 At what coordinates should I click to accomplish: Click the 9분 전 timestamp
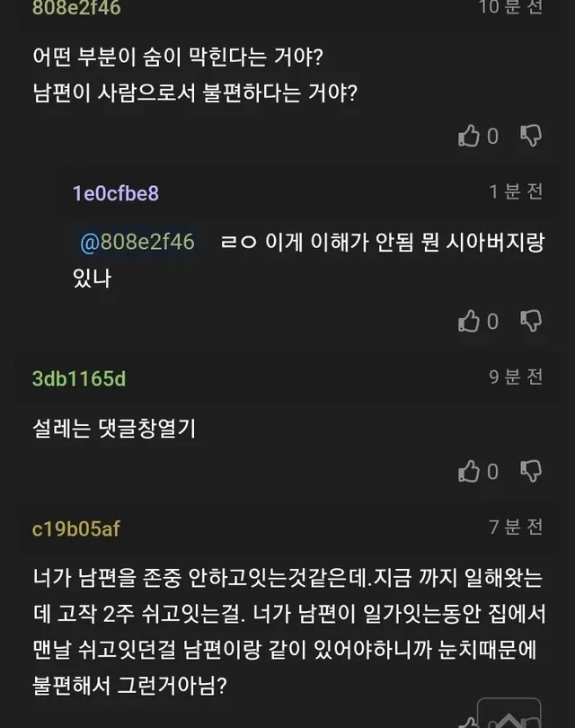[516, 377]
